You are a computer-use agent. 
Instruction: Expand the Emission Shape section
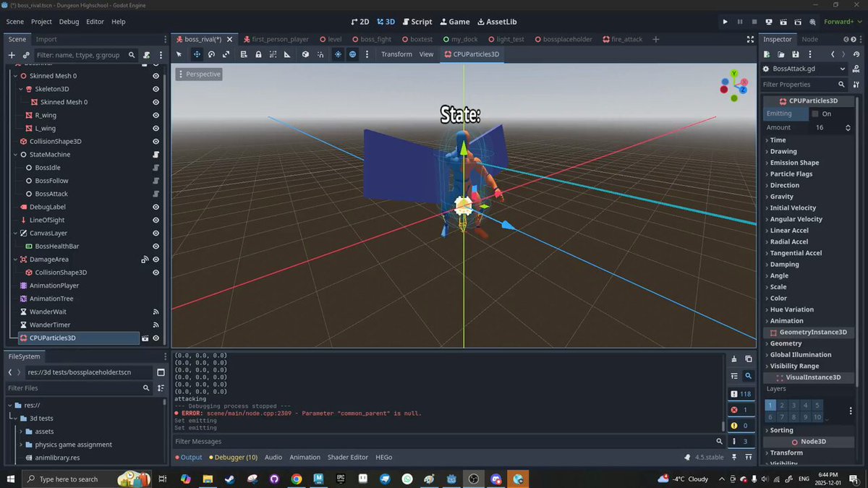(x=793, y=163)
